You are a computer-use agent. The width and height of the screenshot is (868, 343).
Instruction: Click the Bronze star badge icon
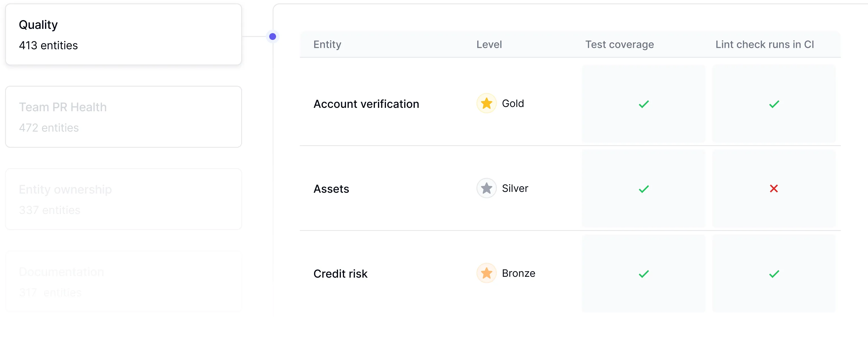point(486,273)
